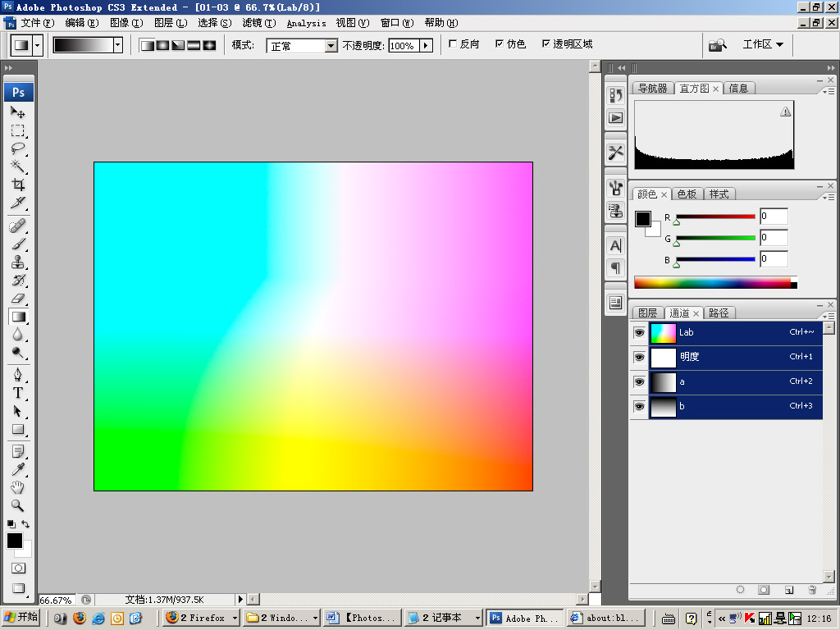Select the Notes tool
This screenshot has height=630, width=840.
click(x=18, y=452)
